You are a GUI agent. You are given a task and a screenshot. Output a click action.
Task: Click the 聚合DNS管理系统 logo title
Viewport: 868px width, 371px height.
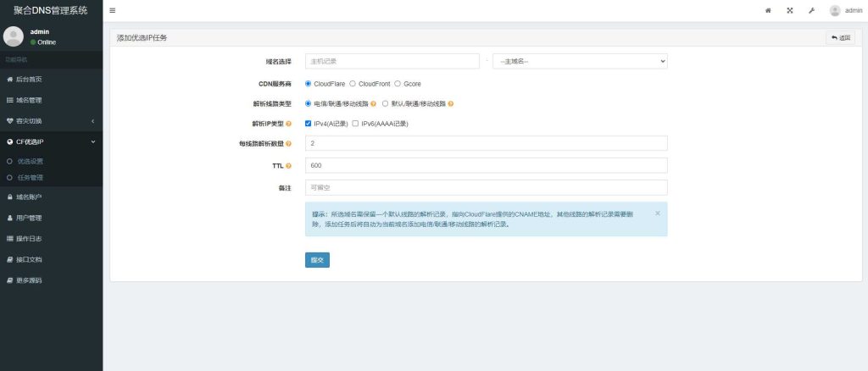pos(51,10)
